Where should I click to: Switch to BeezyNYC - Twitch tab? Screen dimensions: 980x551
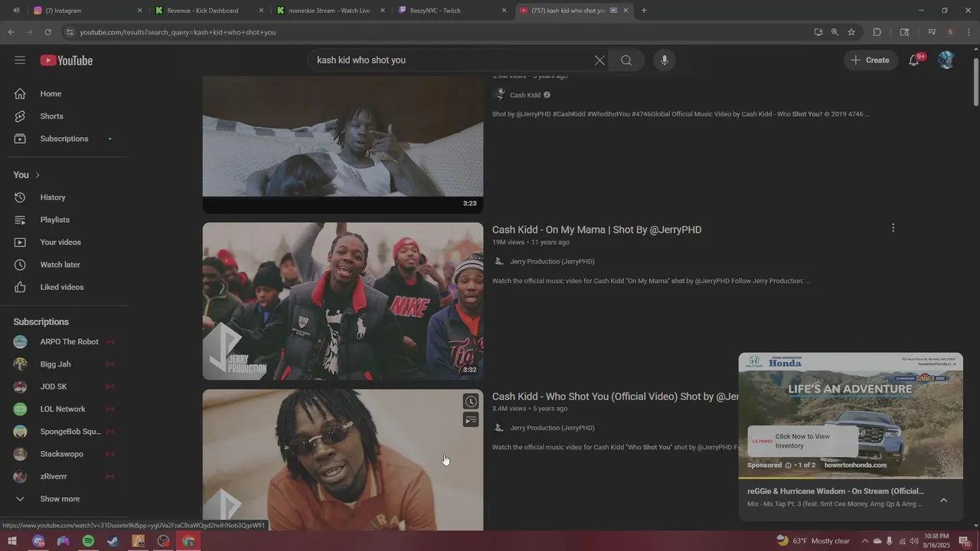[453, 11]
